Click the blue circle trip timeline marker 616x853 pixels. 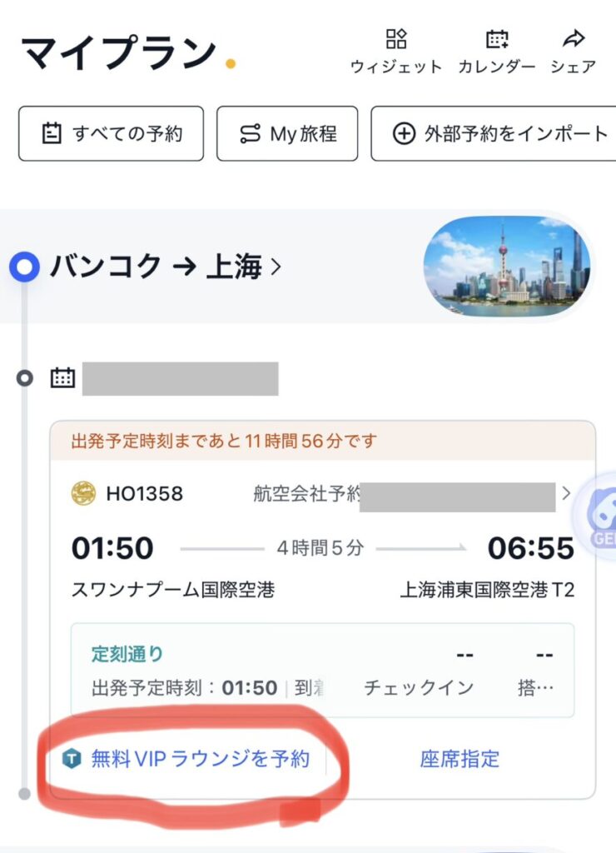25,267
